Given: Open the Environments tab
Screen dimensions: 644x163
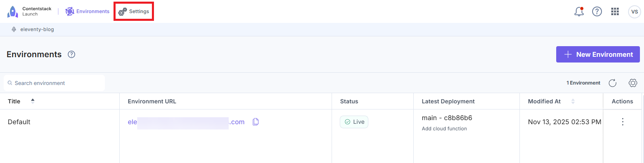Looking at the screenshot, I should [x=87, y=11].
